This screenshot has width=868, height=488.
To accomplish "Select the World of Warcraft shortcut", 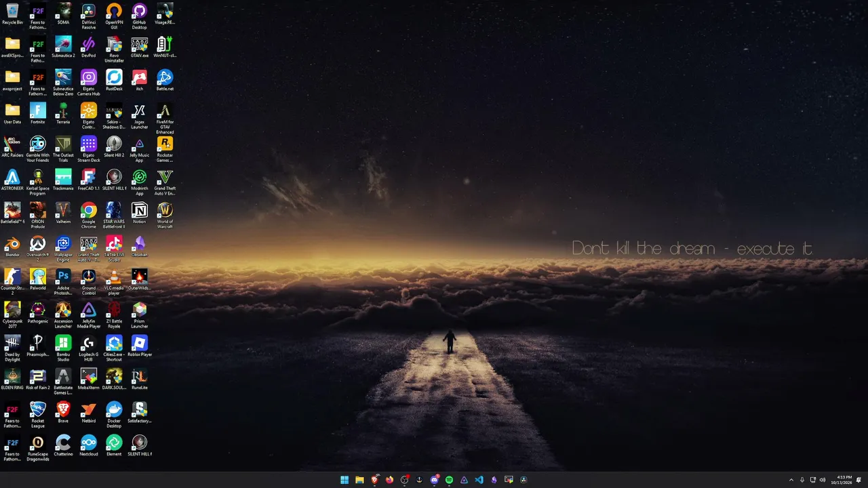I will point(165,216).
